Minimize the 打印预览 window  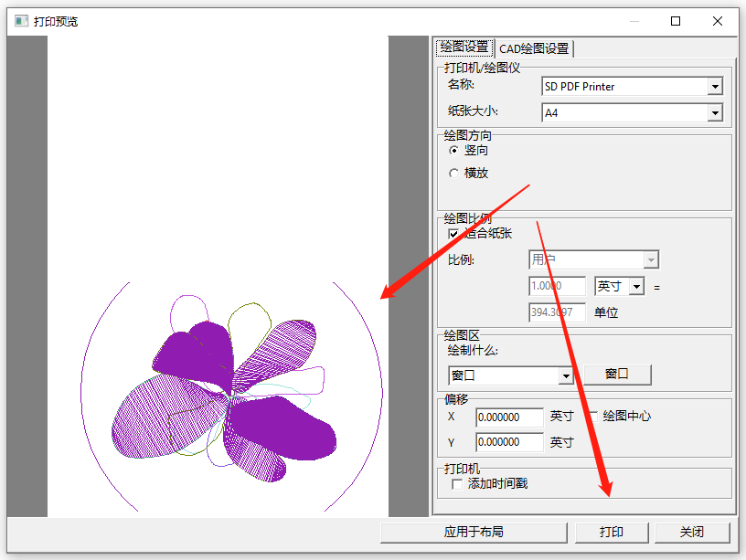pos(634,21)
